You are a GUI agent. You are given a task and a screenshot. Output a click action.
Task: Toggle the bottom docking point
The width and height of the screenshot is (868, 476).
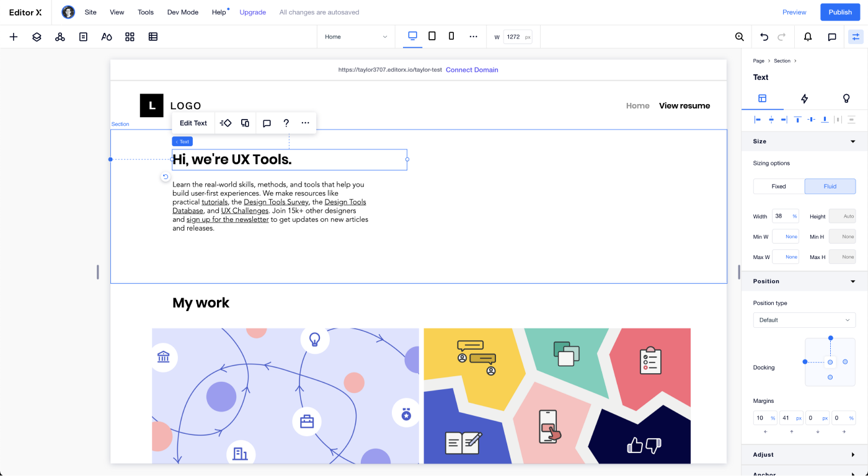830,377
